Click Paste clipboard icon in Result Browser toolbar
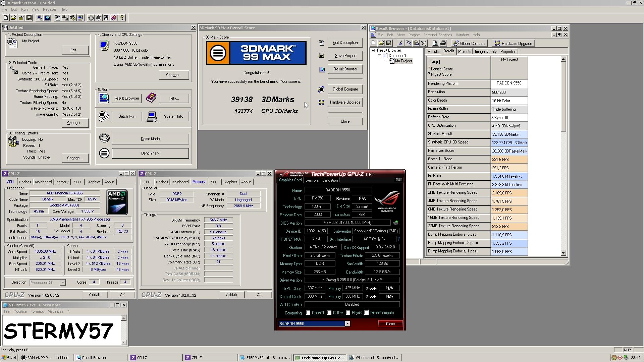The image size is (644, 362). (416, 43)
